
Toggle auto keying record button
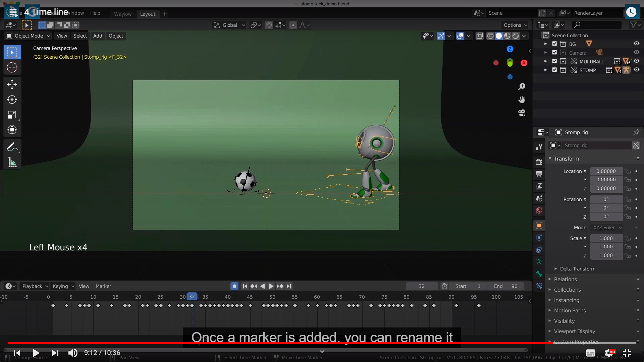pos(234,286)
